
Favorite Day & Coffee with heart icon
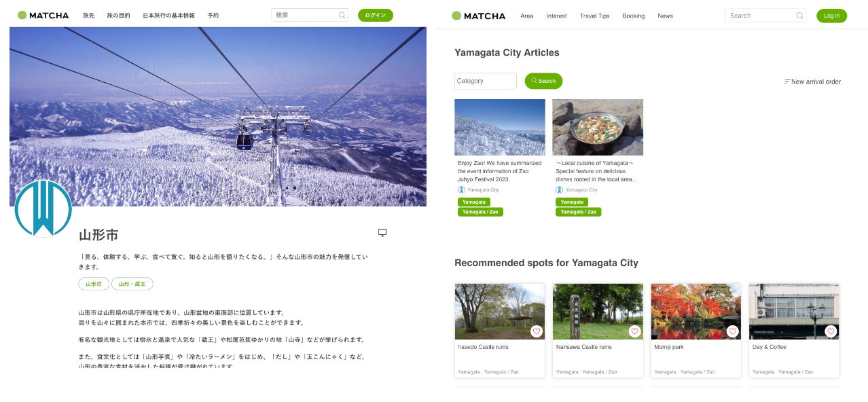[x=830, y=331]
